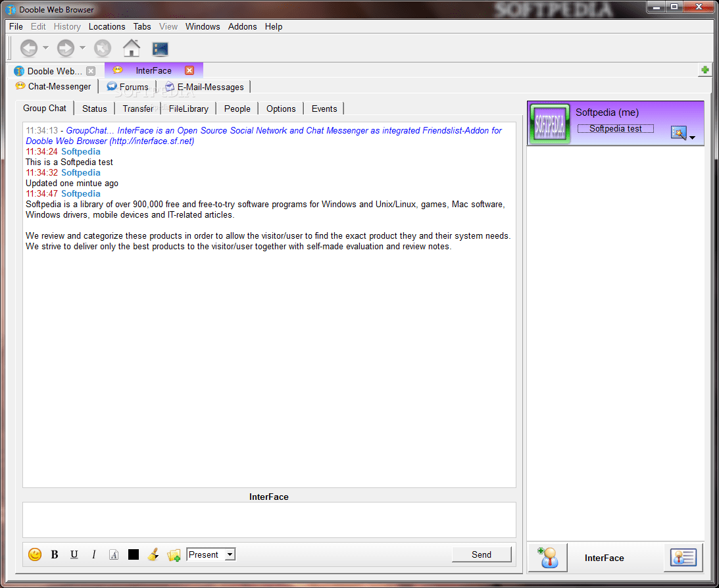Minimize the Dooble browser window
The height and width of the screenshot is (588, 719).
pyautogui.click(x=657, y=7)
